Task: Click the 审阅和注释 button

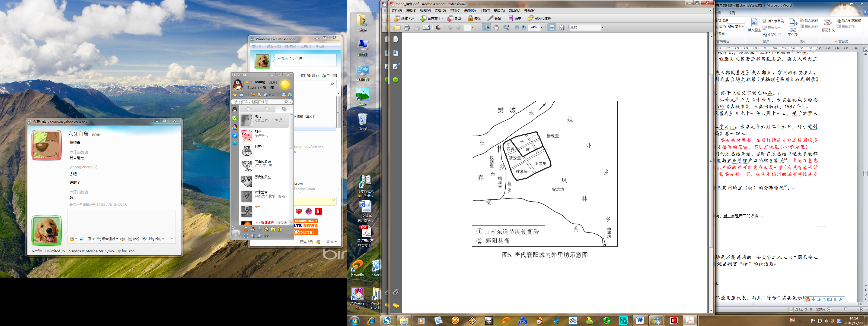Action: (541, 18)
